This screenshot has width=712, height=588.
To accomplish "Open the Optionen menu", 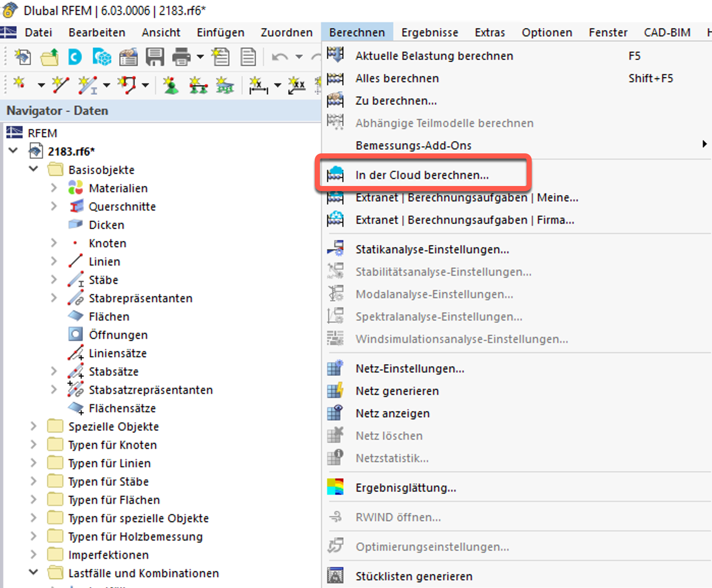I will (x=547, y=32).
